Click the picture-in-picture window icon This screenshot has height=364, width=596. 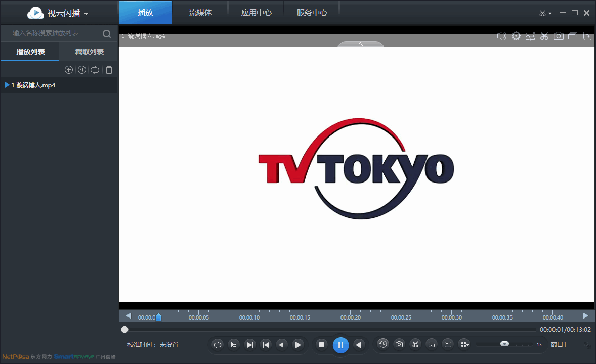click(448, 344)
